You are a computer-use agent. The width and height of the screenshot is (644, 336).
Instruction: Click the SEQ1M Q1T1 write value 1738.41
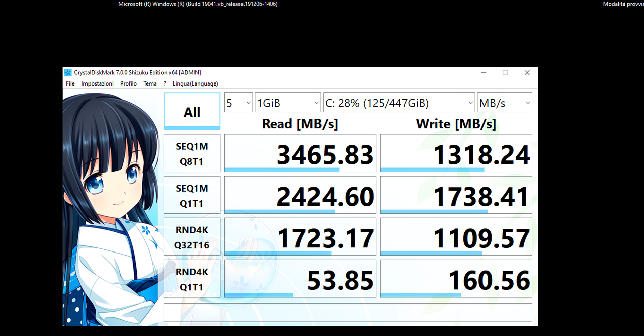point(456,195)
